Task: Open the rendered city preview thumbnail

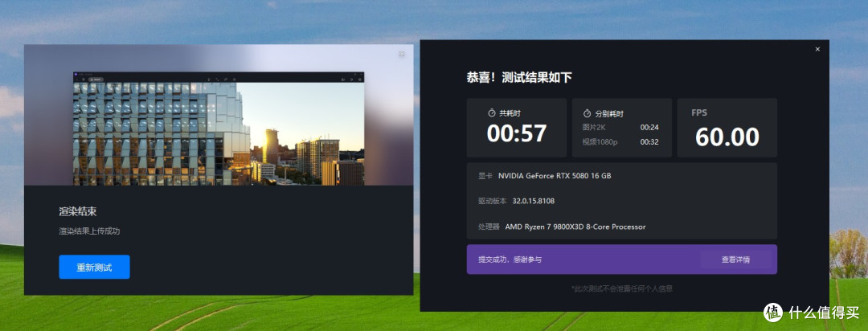Action: coord(219,129)
